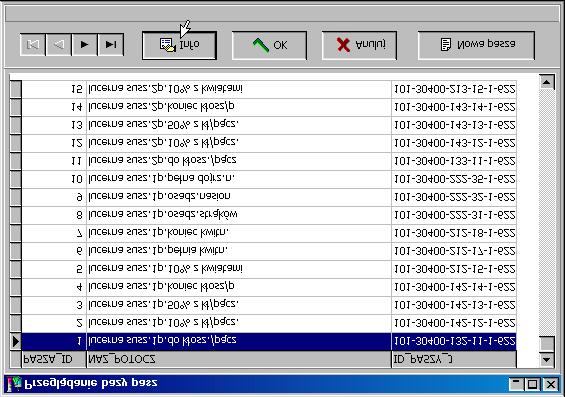
Task: Select row 'lucerna susz.2p.koniec kłosz/p'
Action: (x=269, y=107)
